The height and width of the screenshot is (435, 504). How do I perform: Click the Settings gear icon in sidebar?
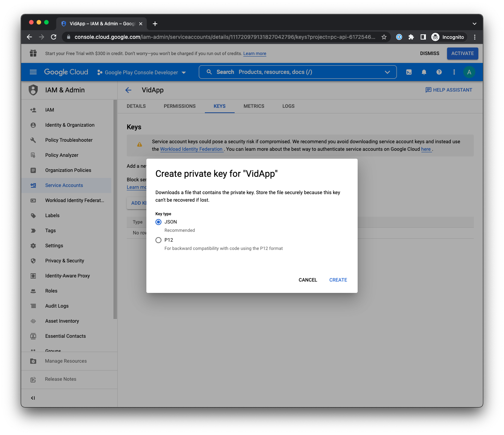pos(33,246)
